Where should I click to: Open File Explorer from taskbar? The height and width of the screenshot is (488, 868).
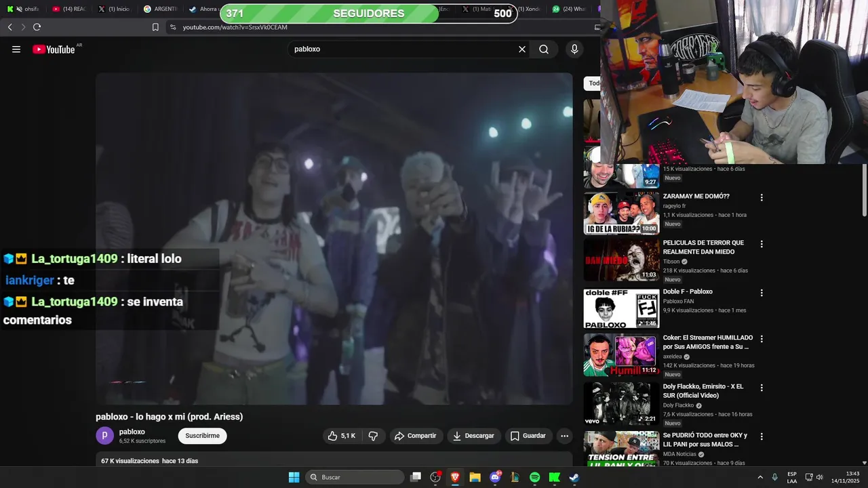475,477
